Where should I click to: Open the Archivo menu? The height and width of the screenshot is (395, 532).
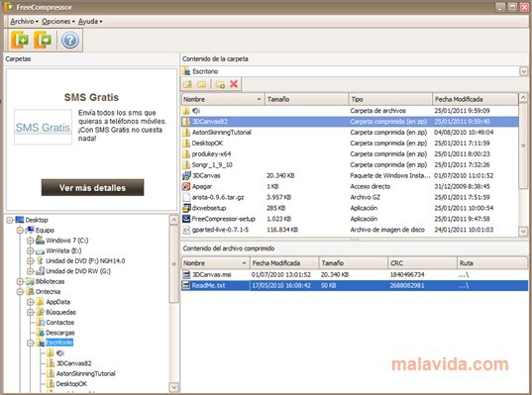tap(24, 22)
